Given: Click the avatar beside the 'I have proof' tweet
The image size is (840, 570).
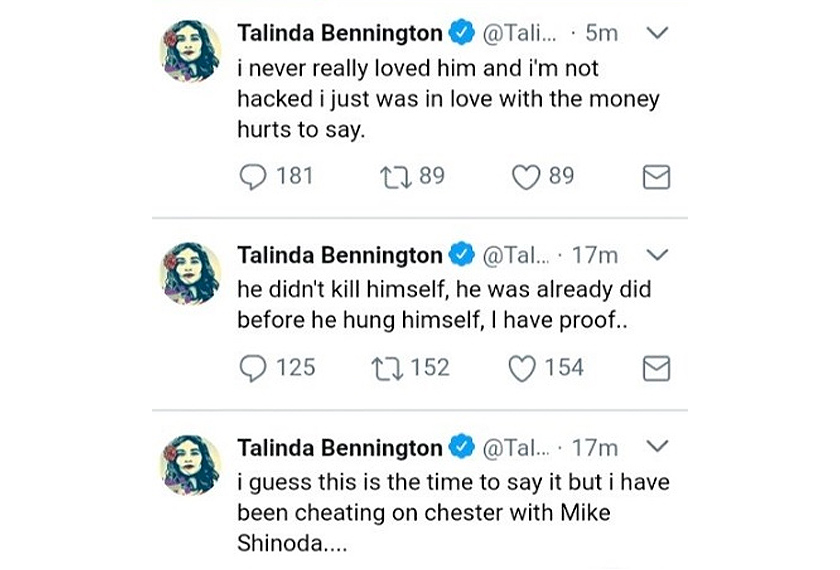Looking at the screenshot, I should (x=190, y=273).
